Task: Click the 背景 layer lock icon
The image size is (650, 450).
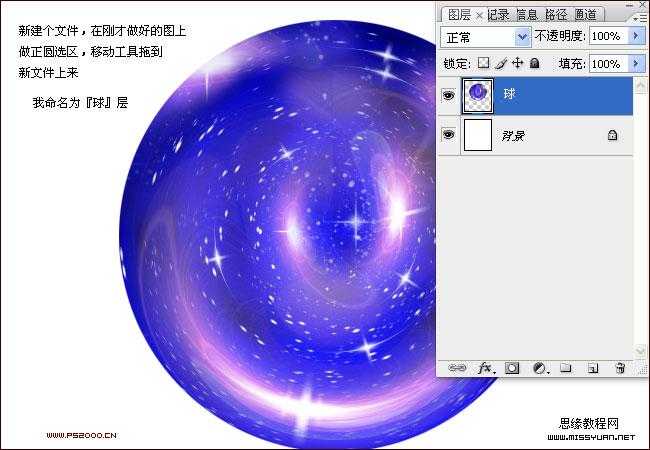Action: (x=612, y=135)
